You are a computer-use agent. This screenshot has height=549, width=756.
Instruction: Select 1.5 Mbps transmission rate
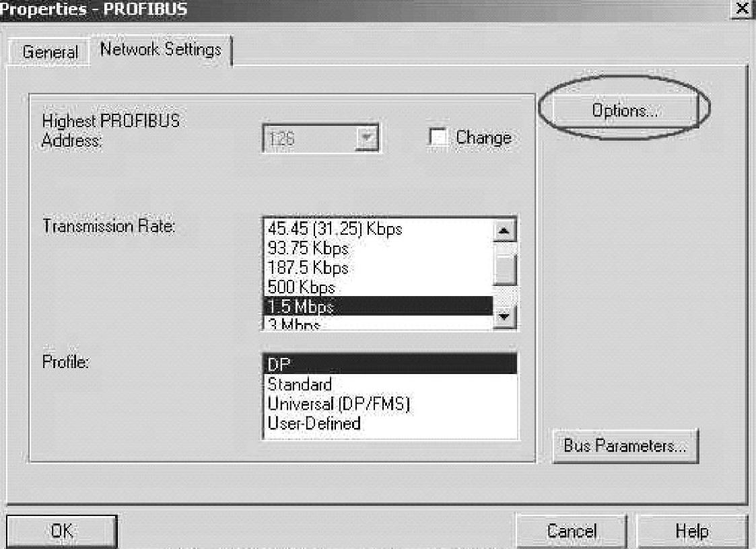378,306
